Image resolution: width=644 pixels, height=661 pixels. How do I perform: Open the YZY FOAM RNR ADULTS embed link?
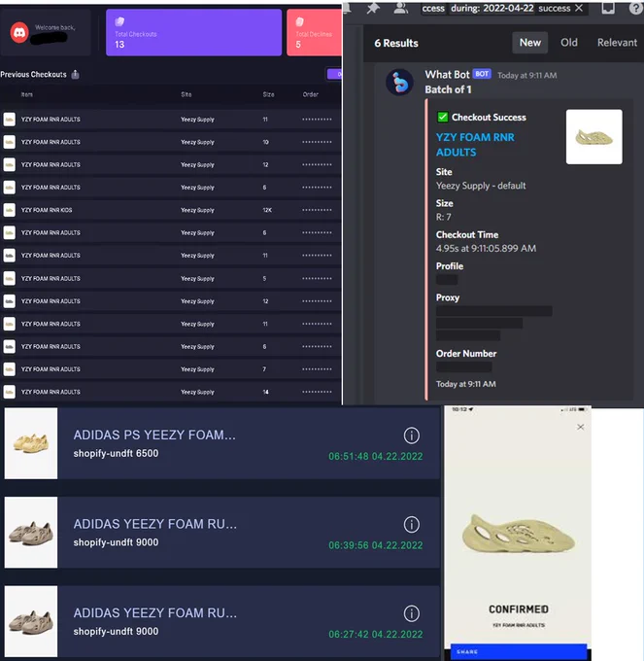point(475,145)
